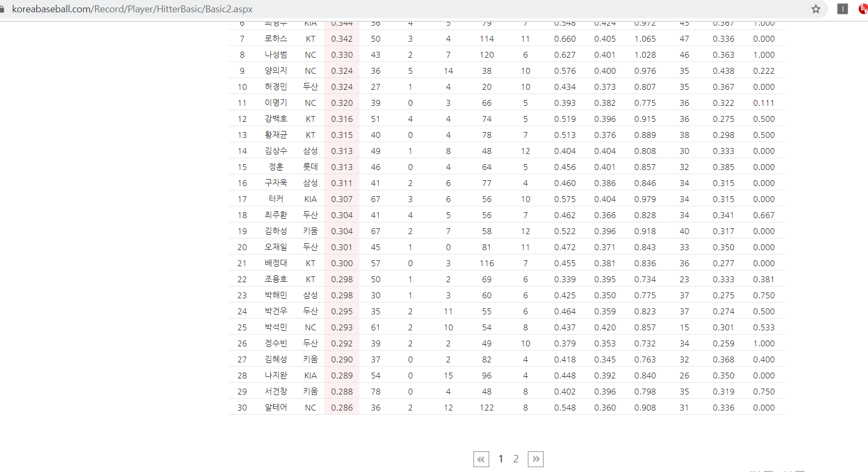Click player name 양의지 in row 9

tap(276, 71)
